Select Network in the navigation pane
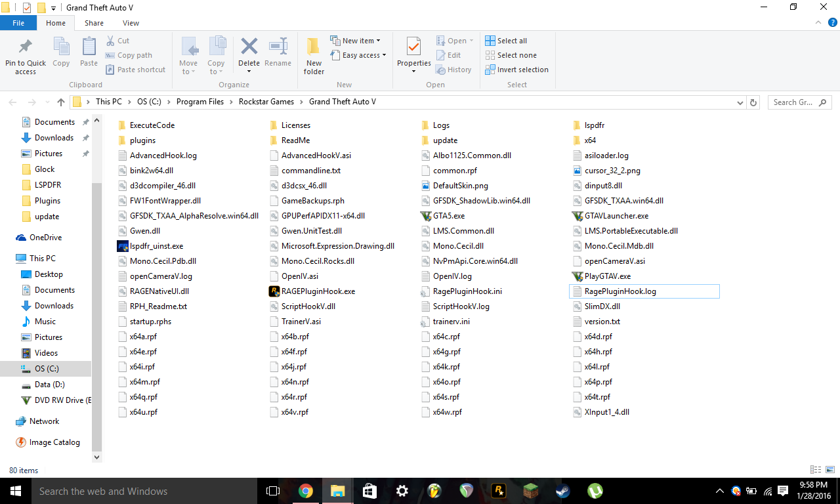The image size is (840, 504). (x=44, y=421)
